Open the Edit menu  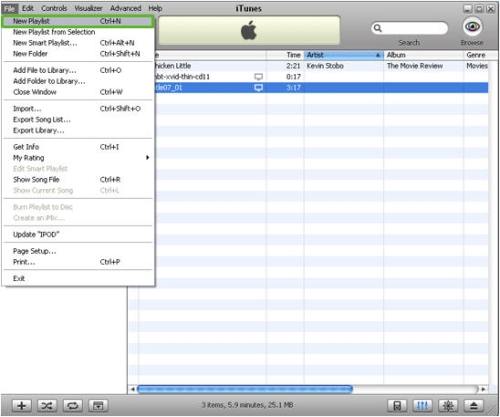pyautogui.click(x=28, y=8)
